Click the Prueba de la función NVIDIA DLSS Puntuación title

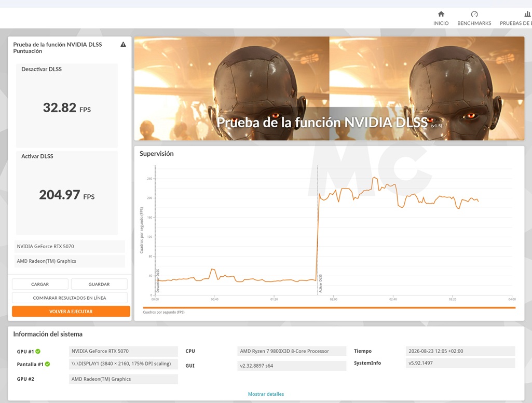(57, 48)
